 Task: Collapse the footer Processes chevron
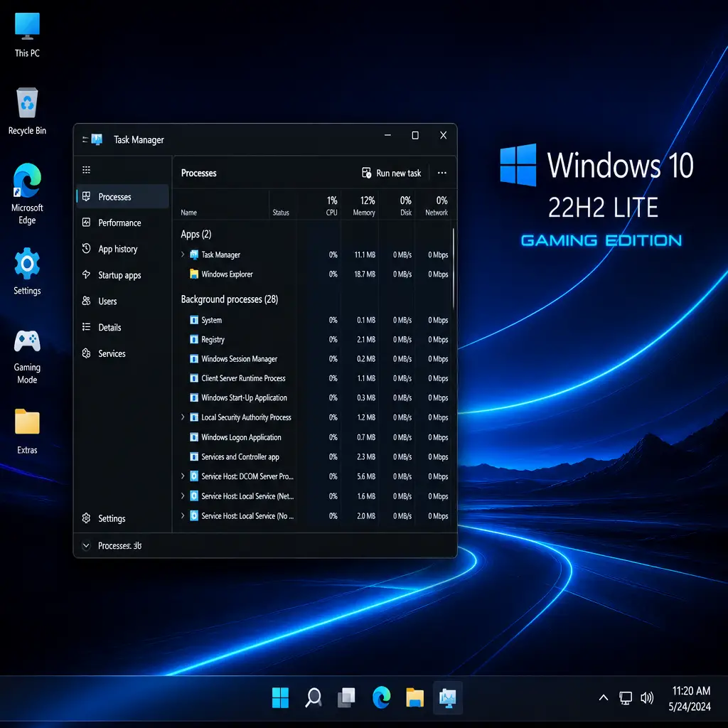[x=86, y=545]
